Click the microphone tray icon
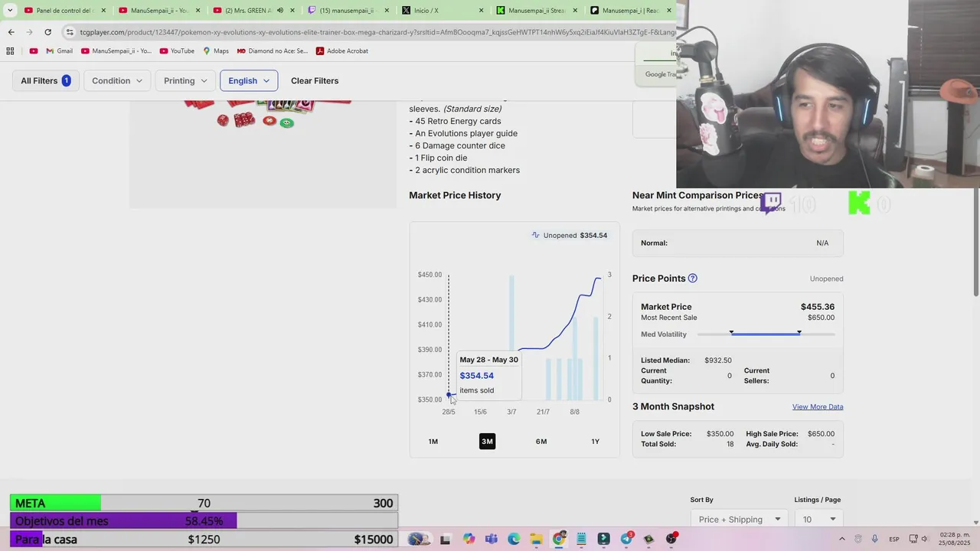 point(874,539)
